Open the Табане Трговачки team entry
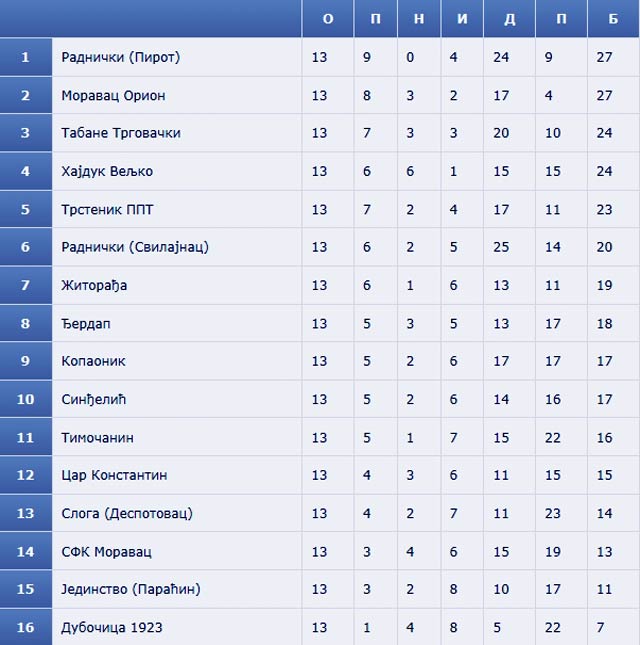The width and height of the screenshot is (640, 645). coord(121,133)
